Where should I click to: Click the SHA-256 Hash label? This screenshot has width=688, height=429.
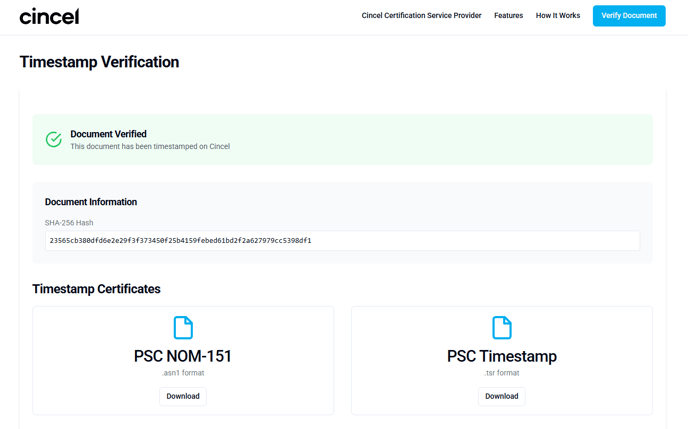pos(69,223)
